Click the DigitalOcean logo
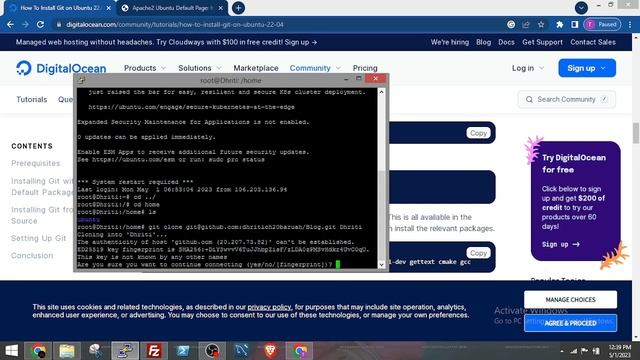640x360 pixels. [61, 68]
